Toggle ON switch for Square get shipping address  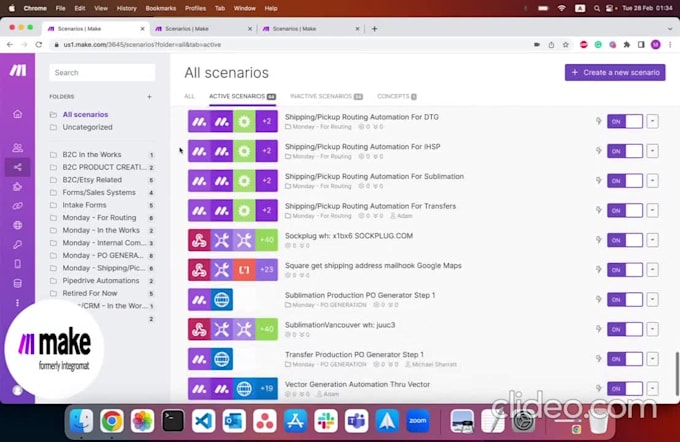[x=624, y=270]
